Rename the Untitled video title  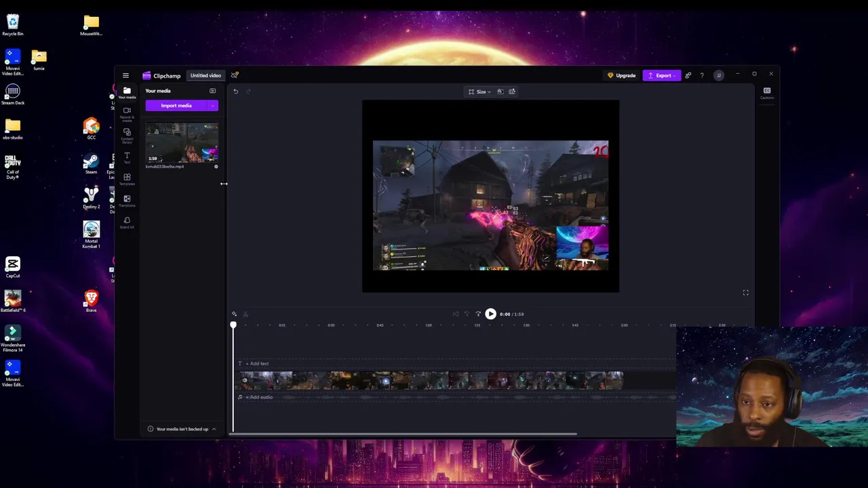click(205, 75)
